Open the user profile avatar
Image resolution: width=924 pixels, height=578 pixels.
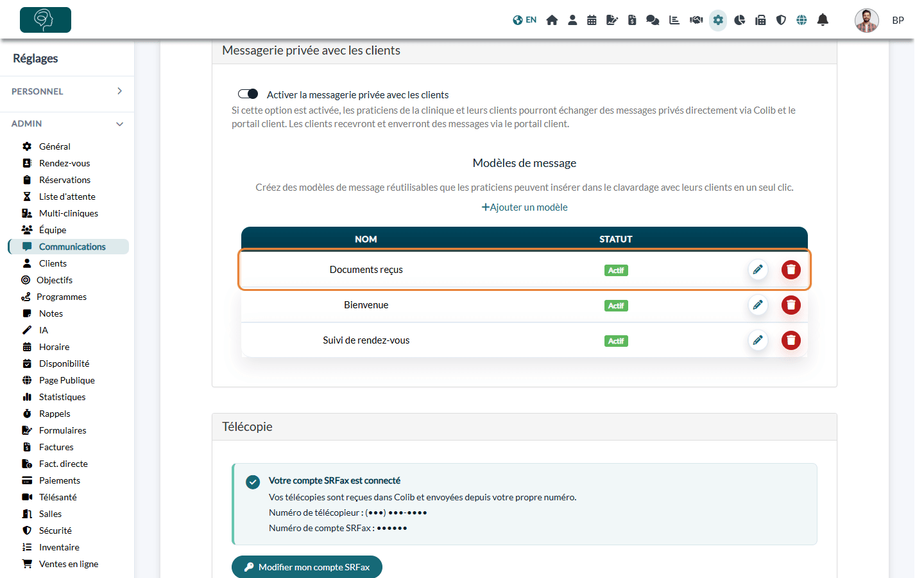[x=866, y=20]
